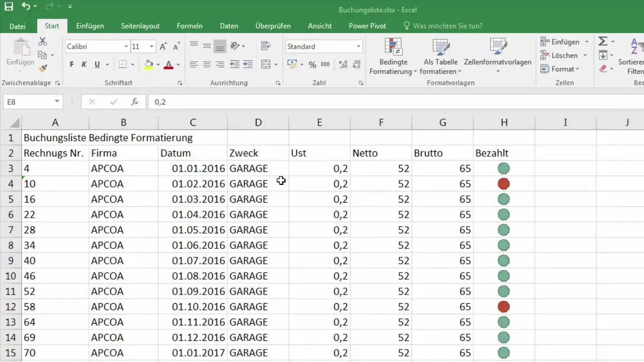
Task: Click the Clear eraser icon
Action: (603, 68)
